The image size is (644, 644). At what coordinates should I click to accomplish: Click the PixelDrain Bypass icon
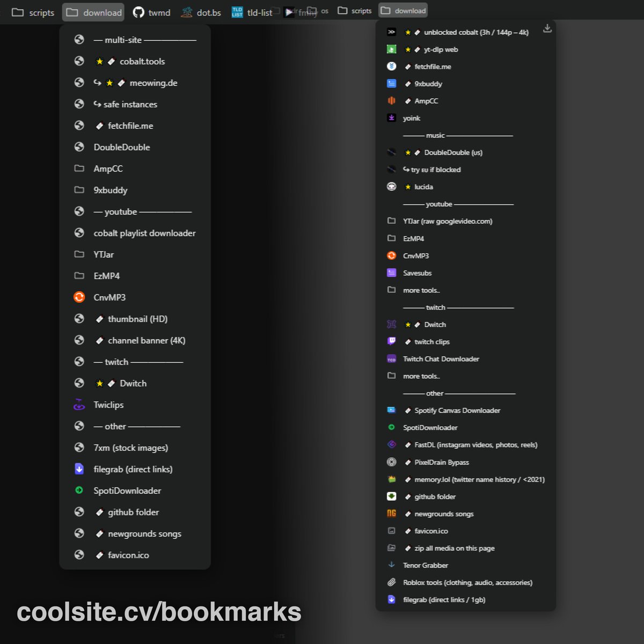click(x=391, y=462)
